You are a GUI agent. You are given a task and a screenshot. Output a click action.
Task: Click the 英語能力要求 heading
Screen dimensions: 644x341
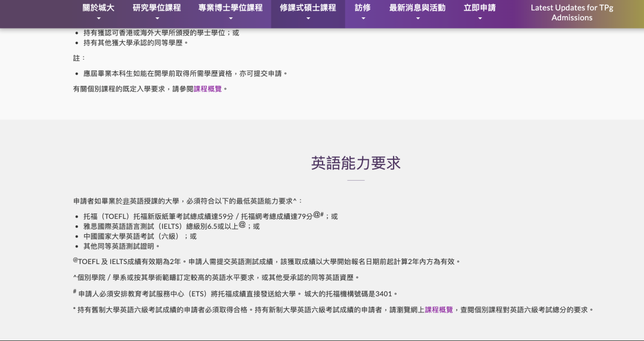click(x=355, y=163)
